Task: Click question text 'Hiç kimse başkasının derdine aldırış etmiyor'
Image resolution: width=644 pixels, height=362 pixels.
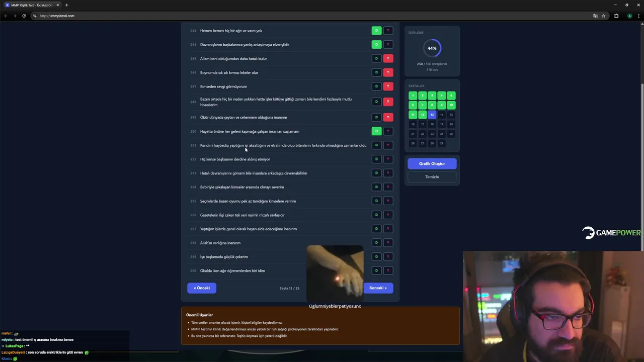Action: pyautogui.click(x=235, y=159)
